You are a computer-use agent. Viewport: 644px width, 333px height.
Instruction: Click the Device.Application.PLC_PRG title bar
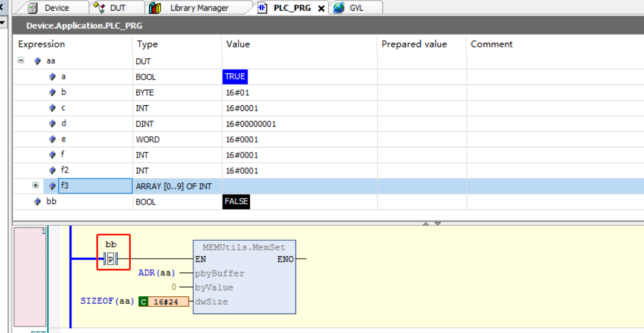(328, 26)
